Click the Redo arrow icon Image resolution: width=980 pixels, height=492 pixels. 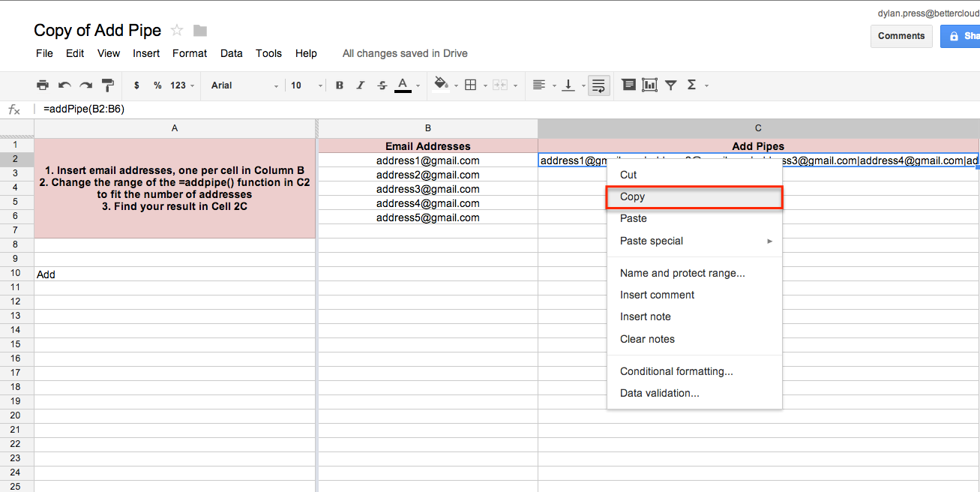coord(86,85)
